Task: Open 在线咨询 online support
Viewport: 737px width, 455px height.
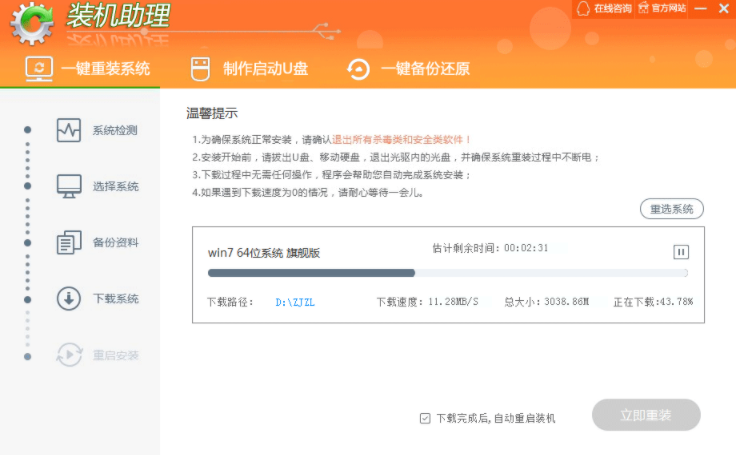Action: click(604, 8)
